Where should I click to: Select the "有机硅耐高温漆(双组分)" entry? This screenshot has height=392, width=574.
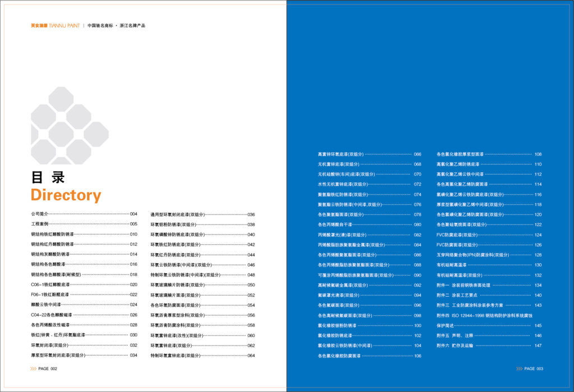coord(489,275)
